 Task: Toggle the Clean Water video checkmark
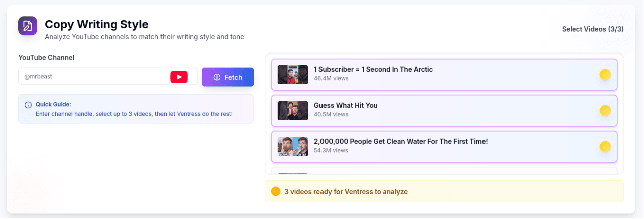(x=605, y=147)
